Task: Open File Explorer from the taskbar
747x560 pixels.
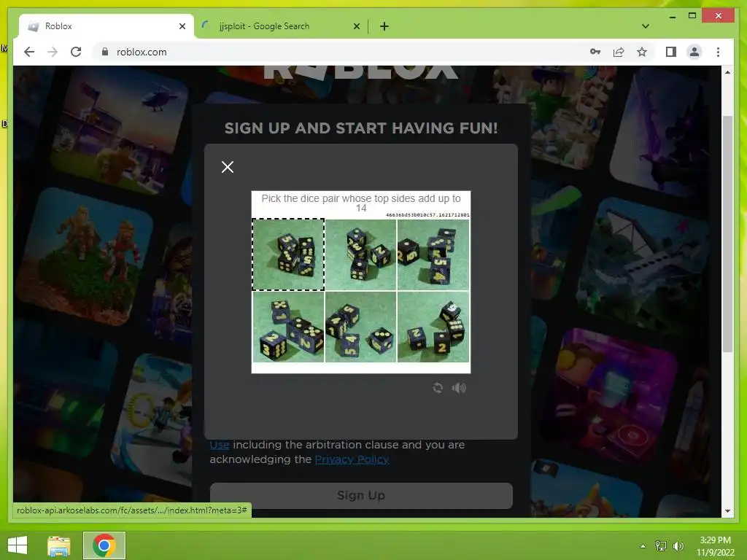Action: (59, 545)
